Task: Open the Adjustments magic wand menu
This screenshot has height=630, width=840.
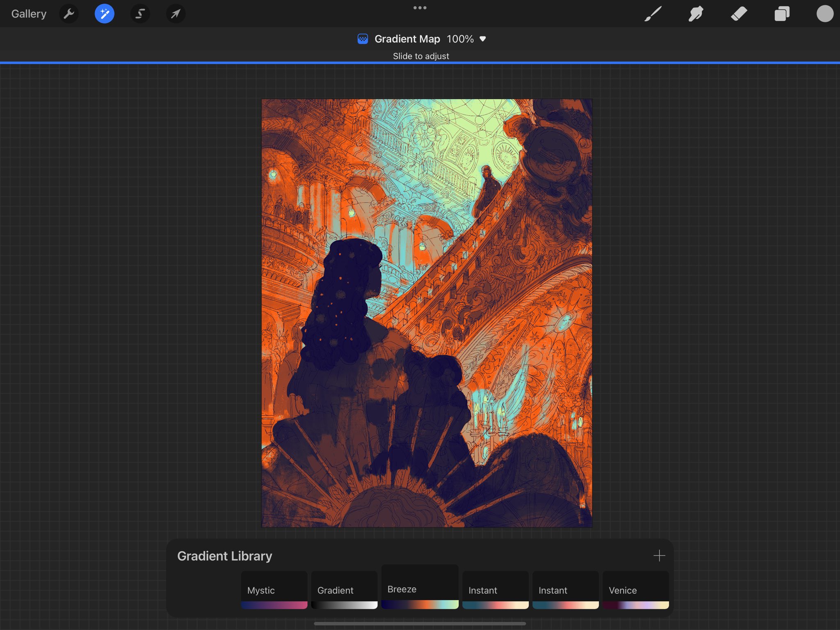Action: click(x=105, y=14)
